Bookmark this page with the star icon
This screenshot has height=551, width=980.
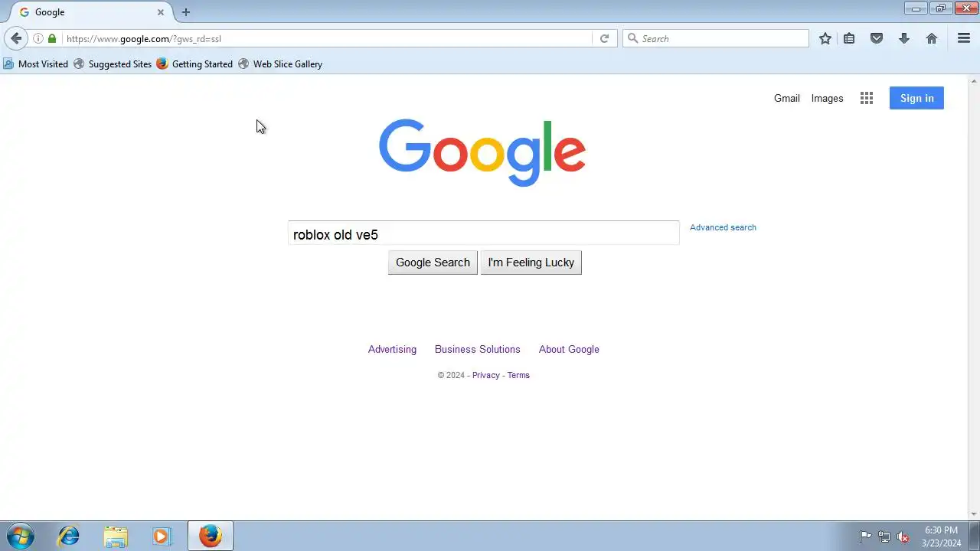coord(825,38)
